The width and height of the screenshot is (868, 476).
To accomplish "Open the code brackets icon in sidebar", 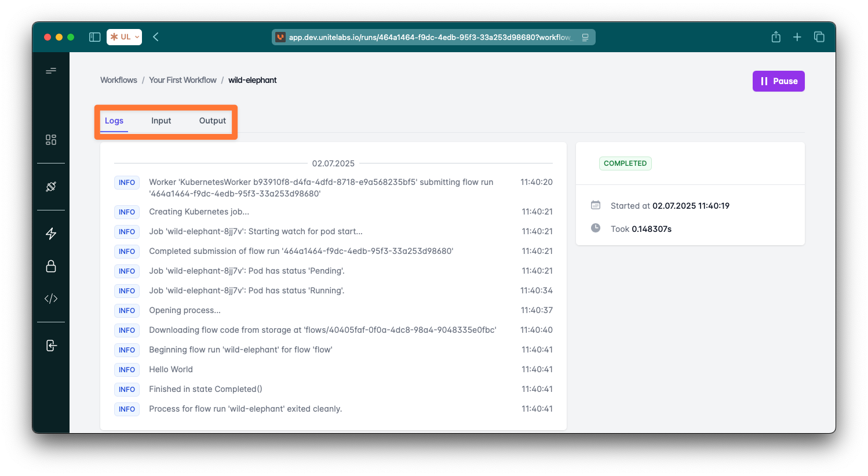I will pyautogui.click(x=51, y=299).
